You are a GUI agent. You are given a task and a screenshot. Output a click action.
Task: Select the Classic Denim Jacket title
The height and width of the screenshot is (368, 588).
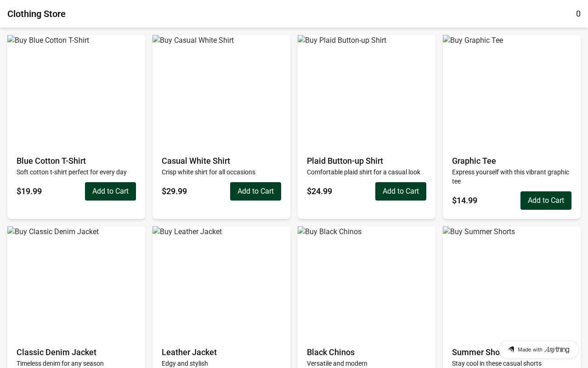pyautogui.click(x=57, y=352)
